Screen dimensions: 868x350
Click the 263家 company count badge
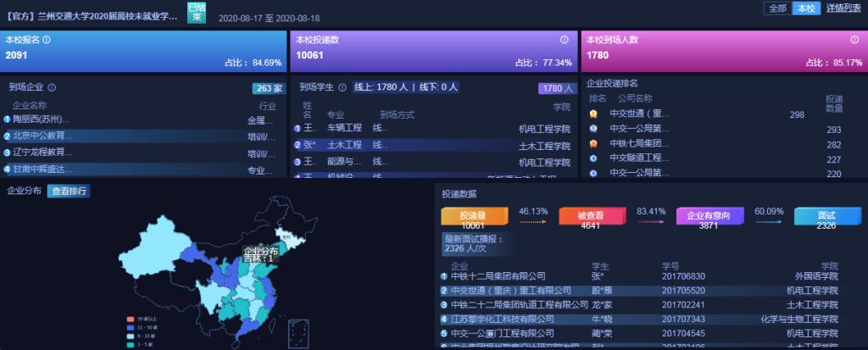pyautogui.click(x=268, y=88)
